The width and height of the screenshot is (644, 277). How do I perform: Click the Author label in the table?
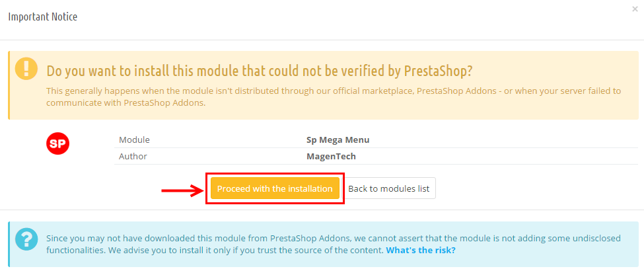133,156
